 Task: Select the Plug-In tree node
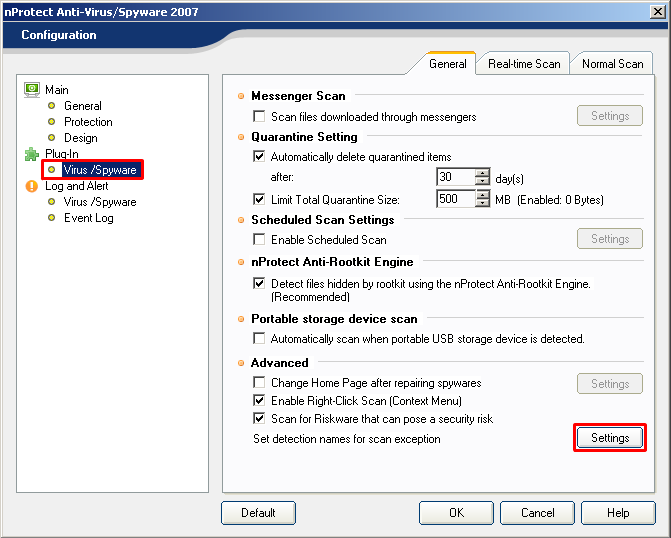[62, 154]
